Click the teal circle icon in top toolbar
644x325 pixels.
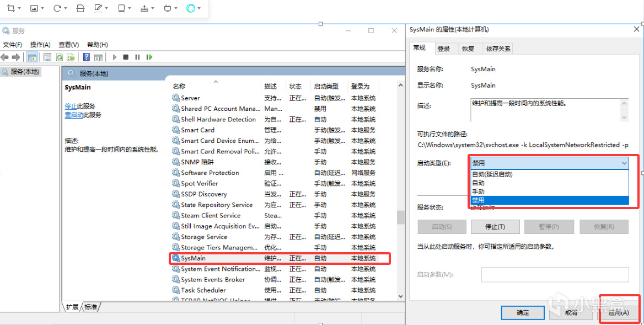point(191,8)
